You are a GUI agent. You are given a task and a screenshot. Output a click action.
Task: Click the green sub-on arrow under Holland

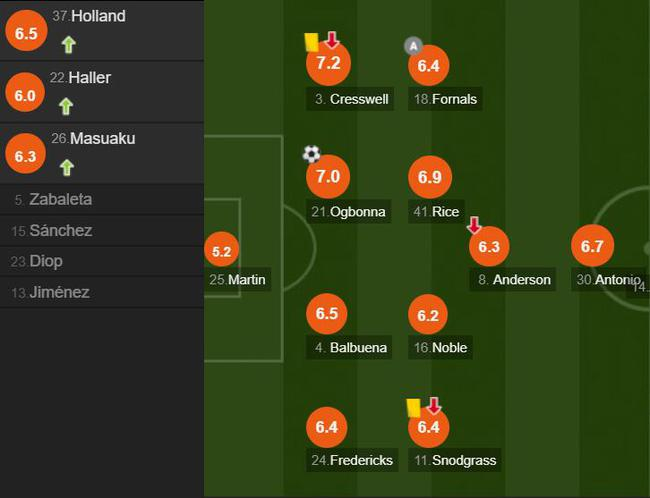pyautogui.click(x=67, y=44)
